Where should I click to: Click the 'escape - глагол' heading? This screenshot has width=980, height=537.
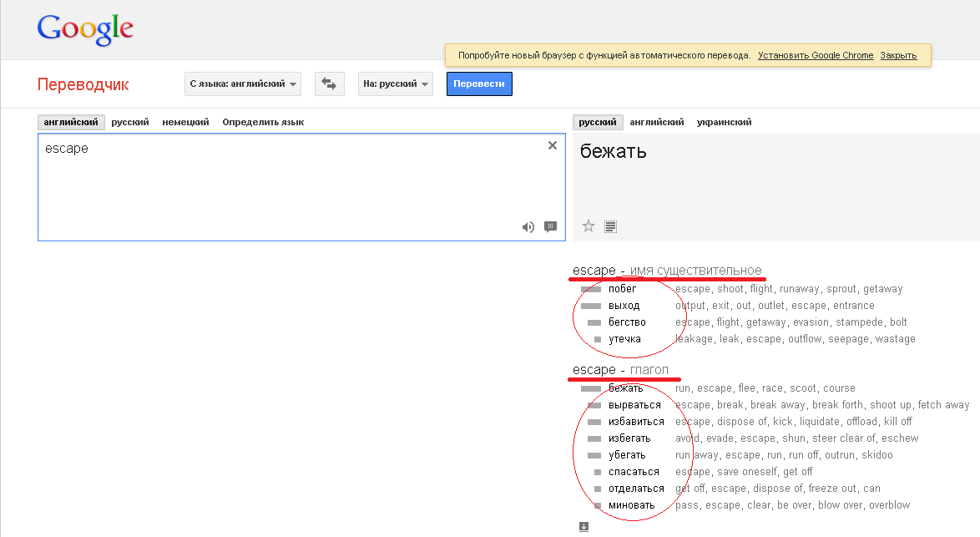(x=620, y=369)
